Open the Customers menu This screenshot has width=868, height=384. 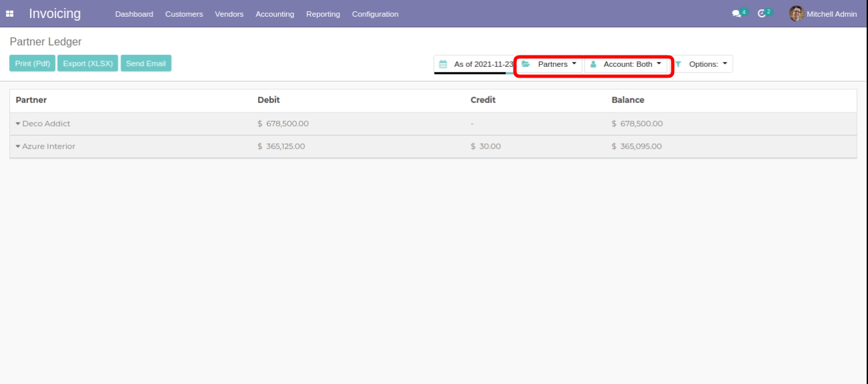184,14
